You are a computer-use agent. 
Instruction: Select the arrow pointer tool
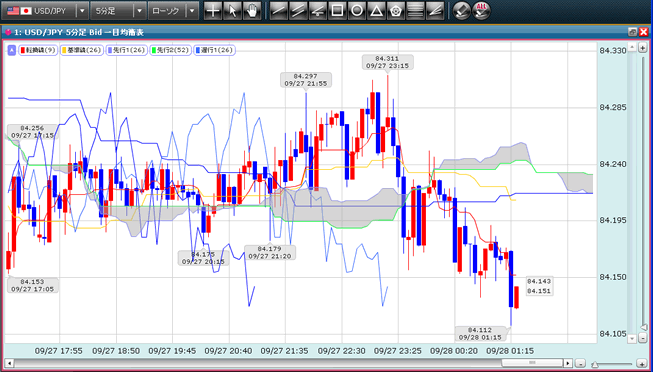232,11
